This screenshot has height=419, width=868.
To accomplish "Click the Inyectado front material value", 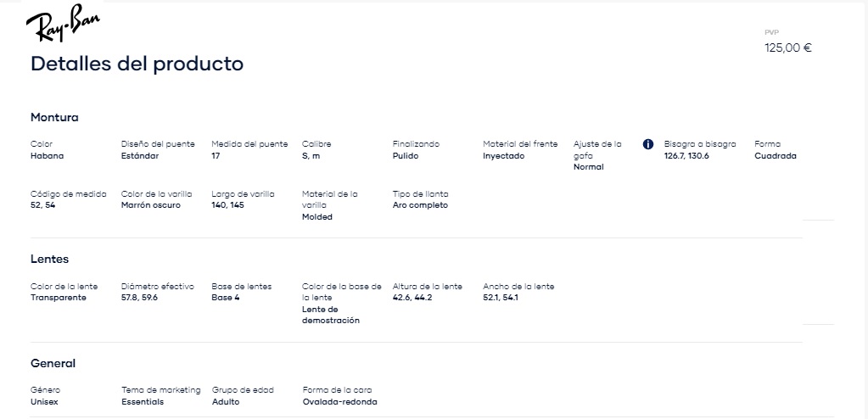I will [503, 156].
